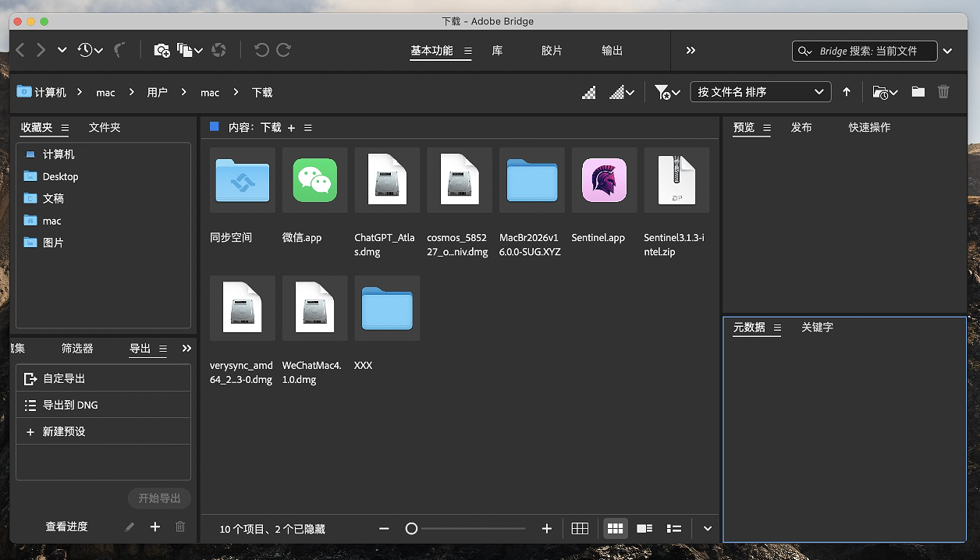
Task: Click the get photos from camera icon
Action: pyautogui.click(x=162, y=50)
